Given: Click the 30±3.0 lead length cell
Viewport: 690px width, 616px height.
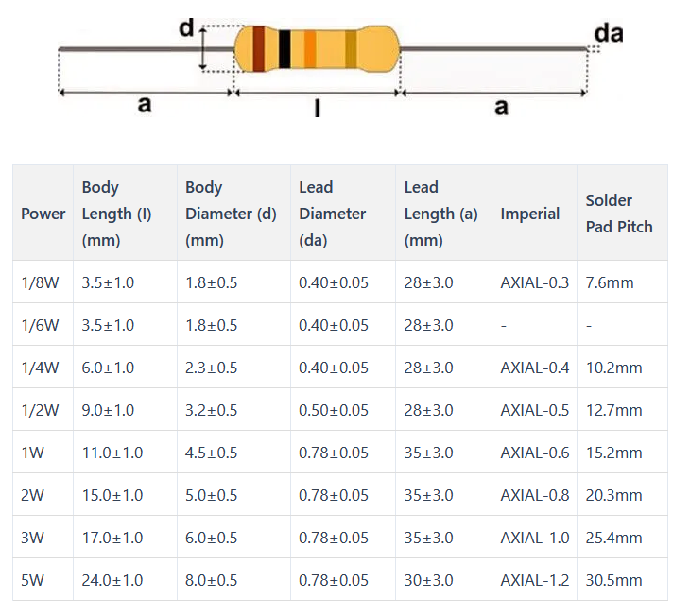Looking at the screenshot, I should [x=428, y=580].
